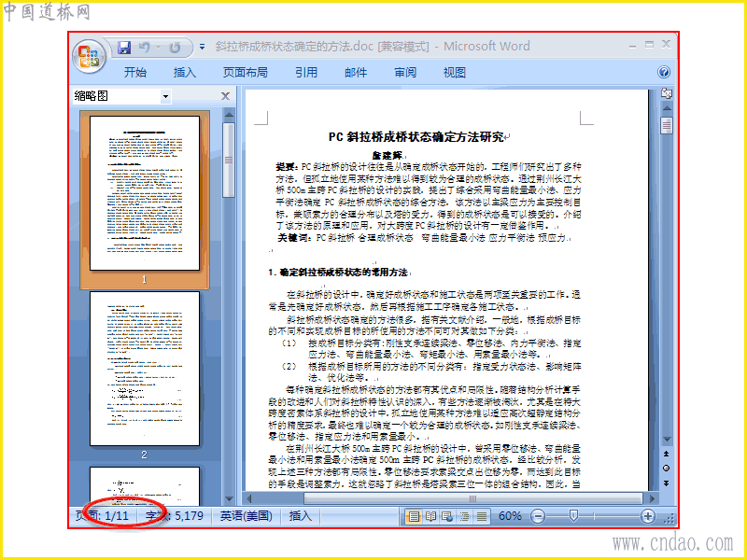The width and height of the screenshot is (747, 560).
Task: Click the zoom in plus button
Action: (647, 516)
